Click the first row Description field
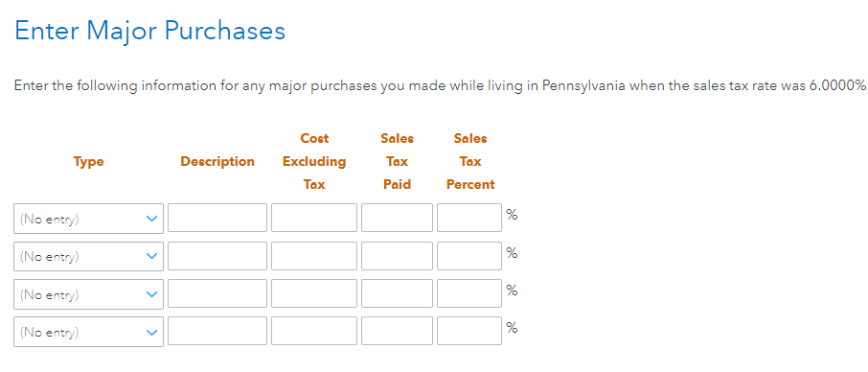Image resolution: width=868 pixels, height=372 pixels. (x=217, y=218)
